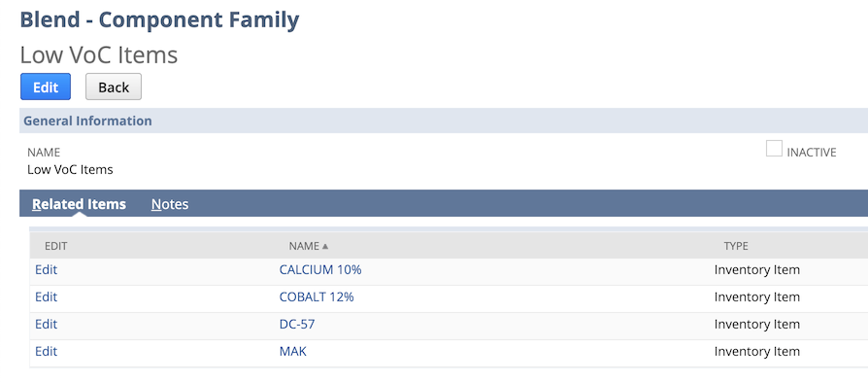This screenshot has height=383, width=868.
Task: Go back using the Back button
Action: pyautogui.click(x=114, y=87)
